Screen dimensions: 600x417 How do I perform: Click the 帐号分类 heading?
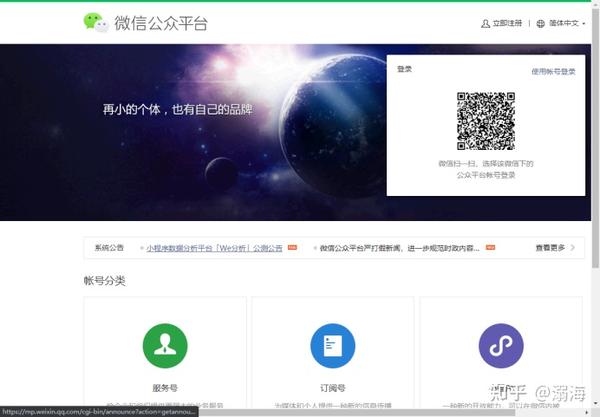[x=104, y=281]
